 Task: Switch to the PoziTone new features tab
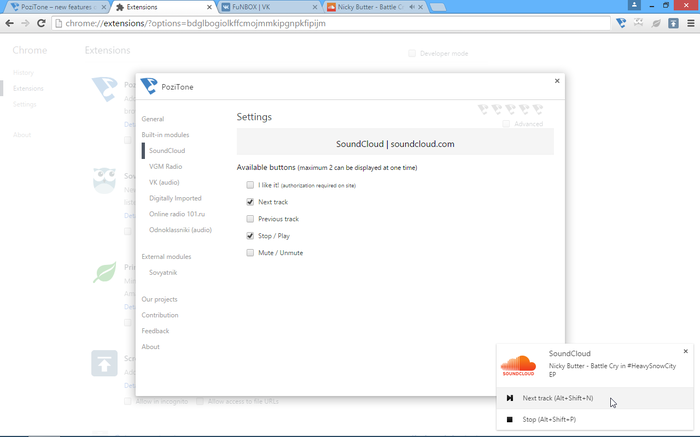pos(56,7)
